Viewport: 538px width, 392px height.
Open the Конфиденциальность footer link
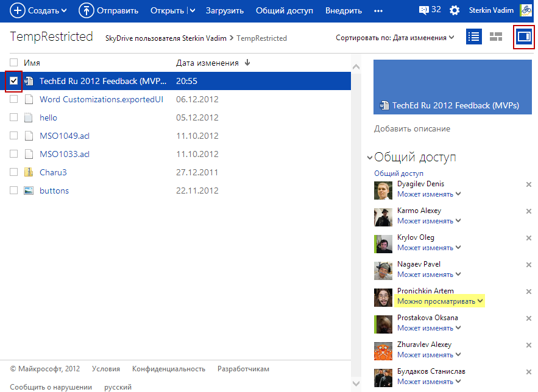[x=169, y=369]
